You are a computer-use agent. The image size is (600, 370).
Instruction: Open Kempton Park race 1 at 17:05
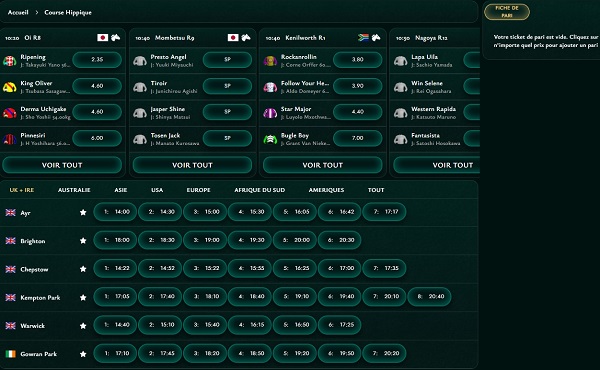[115, 297]
